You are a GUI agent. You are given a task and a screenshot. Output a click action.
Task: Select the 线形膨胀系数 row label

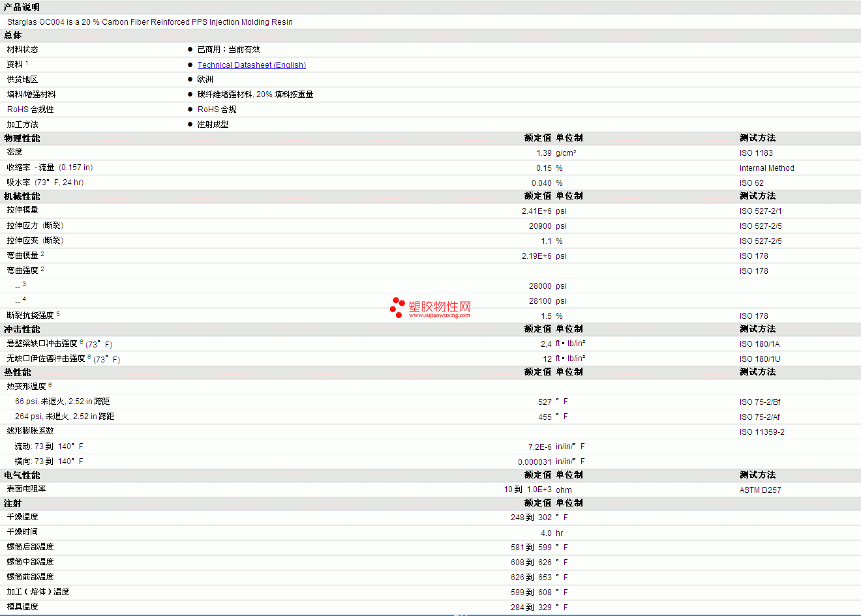coord(31,431)
